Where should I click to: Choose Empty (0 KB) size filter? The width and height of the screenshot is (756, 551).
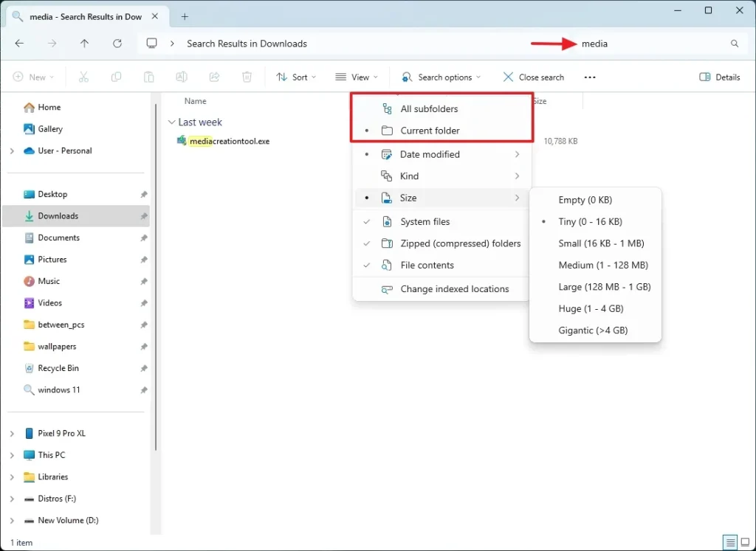(595, 200)
